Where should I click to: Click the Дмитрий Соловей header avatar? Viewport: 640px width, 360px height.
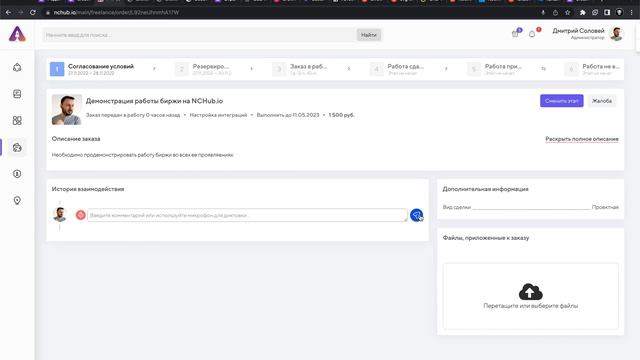click(616, 34)
